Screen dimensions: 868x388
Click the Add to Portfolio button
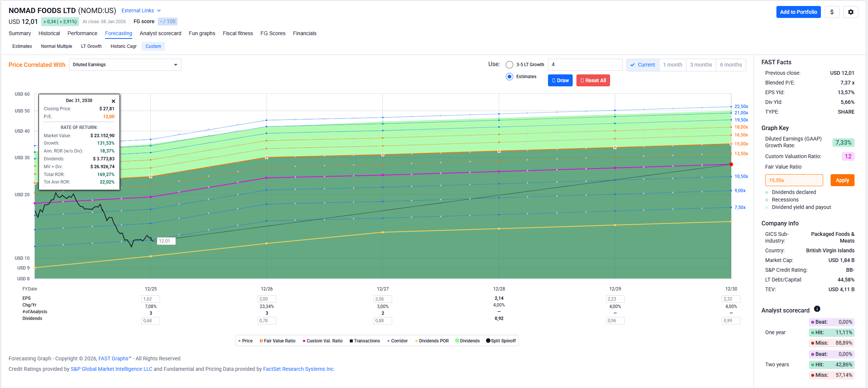(x=798, y=12)
